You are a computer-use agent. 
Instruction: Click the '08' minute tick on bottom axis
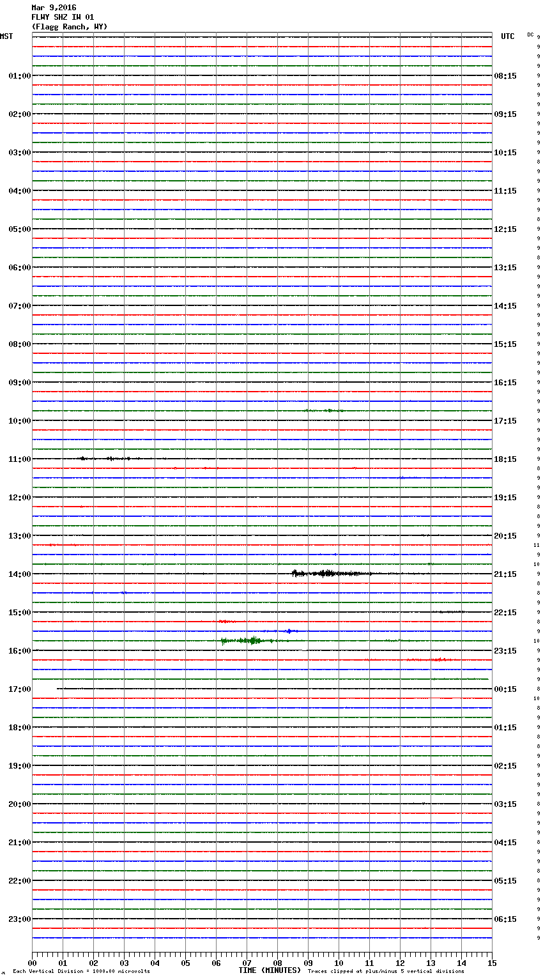pyautogui.click(x=277, y=963)
